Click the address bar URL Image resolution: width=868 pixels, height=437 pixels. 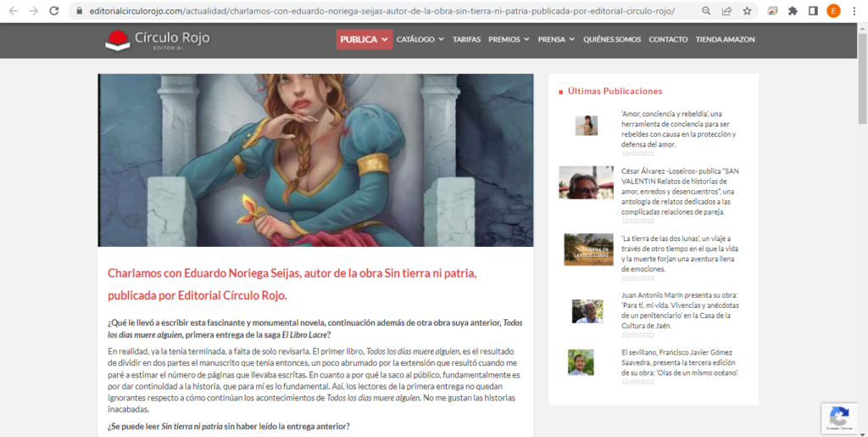pos(382,11)
